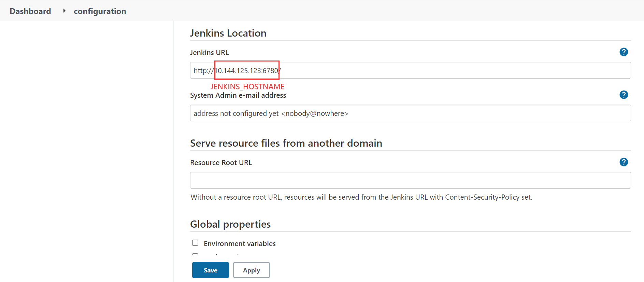Click the Serve resource files heading
This screenshot has width=644, height=282.
(x=286, y=143)
